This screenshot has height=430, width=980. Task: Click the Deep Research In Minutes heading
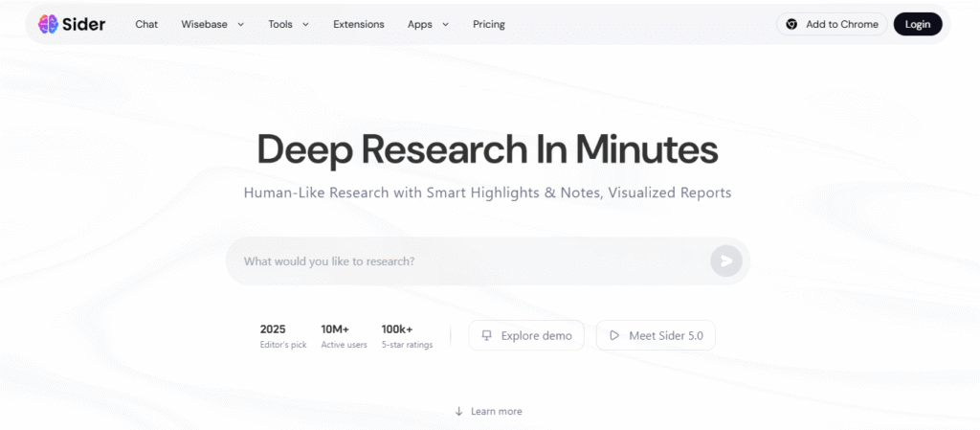487,149
